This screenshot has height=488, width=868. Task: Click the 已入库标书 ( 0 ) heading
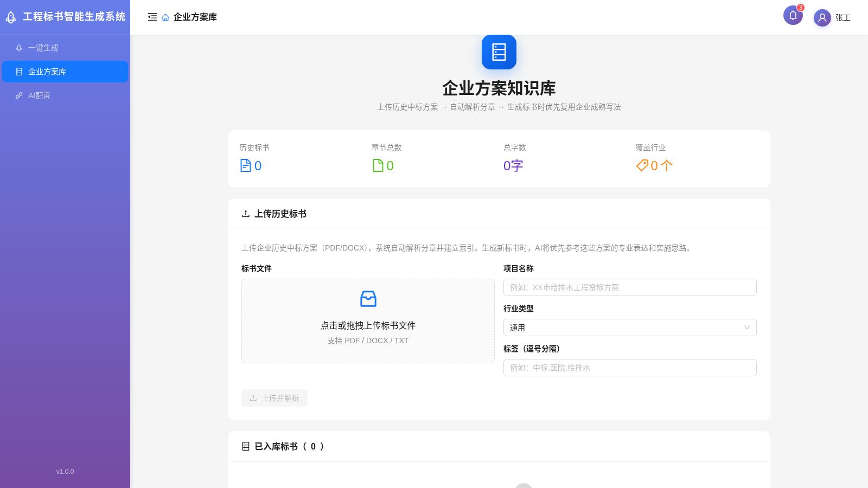point(289,446)
